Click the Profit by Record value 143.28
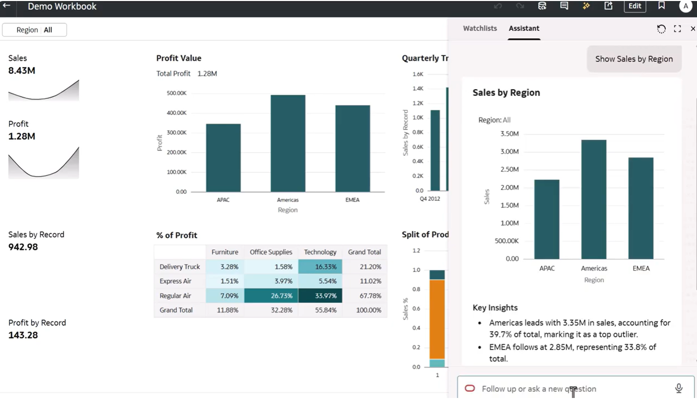697x401 pixels. coord(23,335)
